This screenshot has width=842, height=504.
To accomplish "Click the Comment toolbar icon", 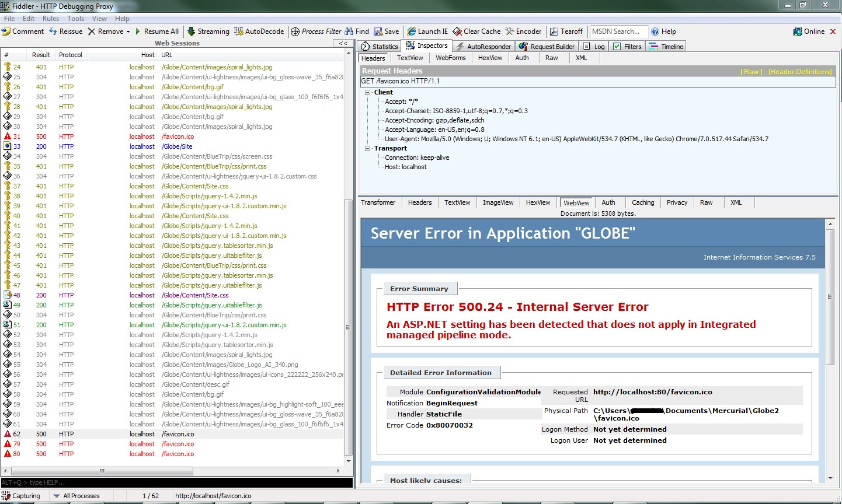I will click(6, 32).
